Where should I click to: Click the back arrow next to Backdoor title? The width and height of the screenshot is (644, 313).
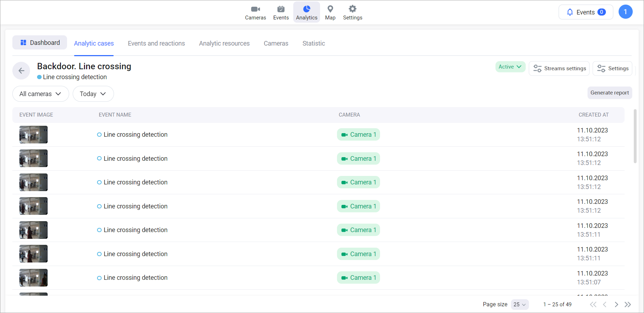(22, 71)
